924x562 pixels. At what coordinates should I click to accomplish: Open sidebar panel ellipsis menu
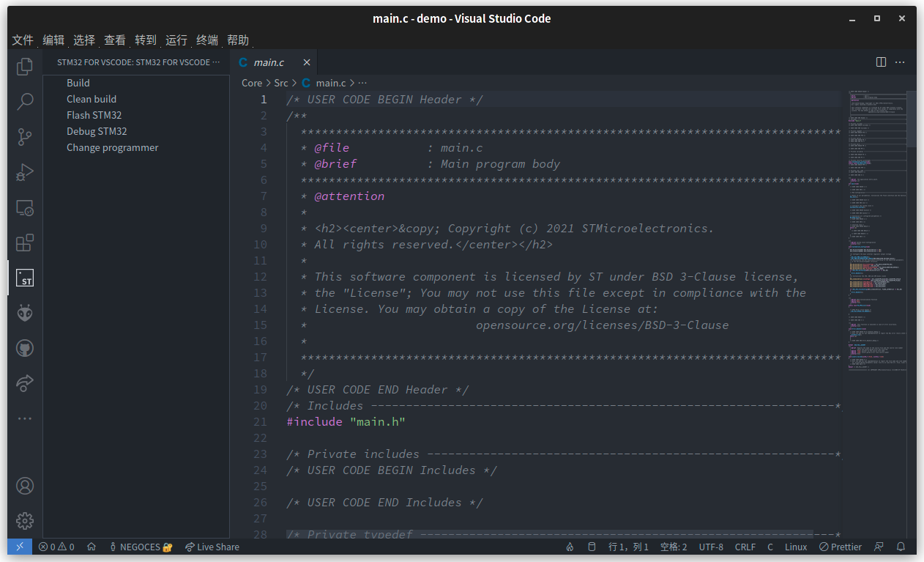click(216, 62)
